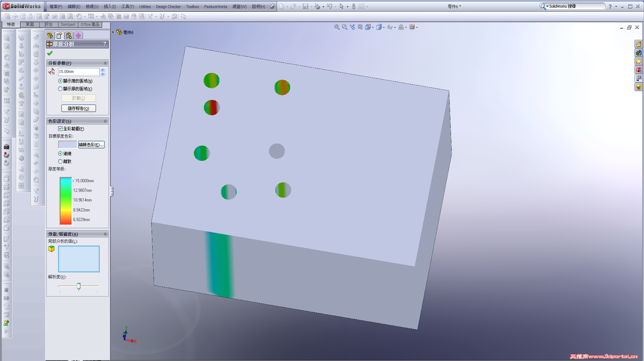Image resolution: width=644 pixels, height=361 pixels.
Task: Open the File Explorer folder task pane icon
Action: pyautogui.click(x=638, y=61)
